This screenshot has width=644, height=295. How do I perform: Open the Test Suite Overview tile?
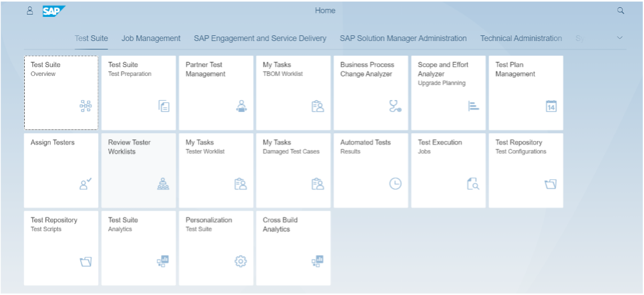(x=61, y=93)
